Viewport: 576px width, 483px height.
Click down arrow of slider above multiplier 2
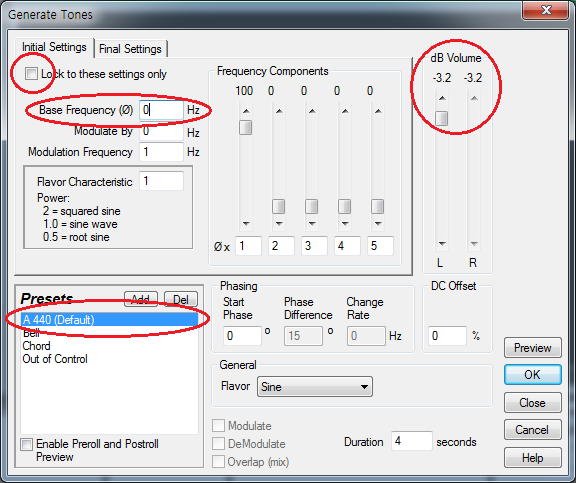(279, 223)
